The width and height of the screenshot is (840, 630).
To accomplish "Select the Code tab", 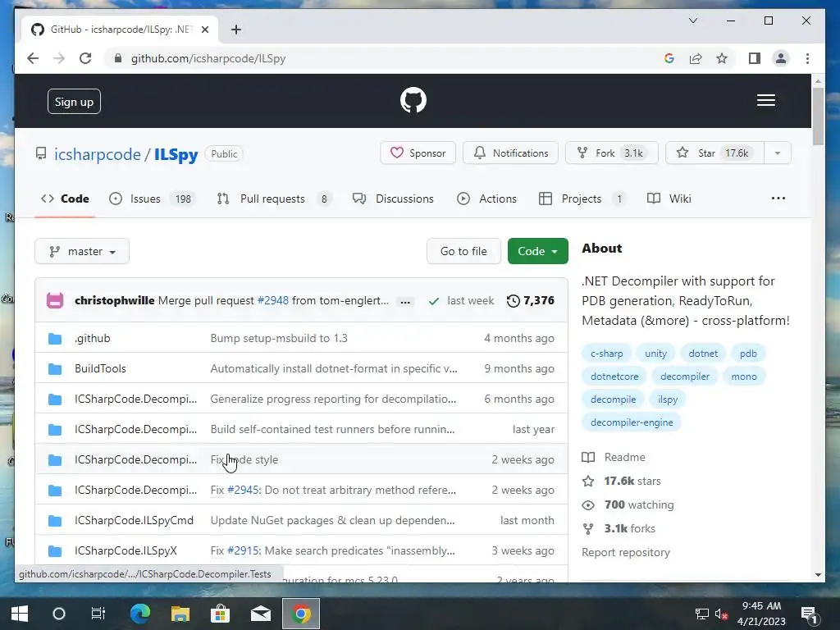I will point(65,199).
